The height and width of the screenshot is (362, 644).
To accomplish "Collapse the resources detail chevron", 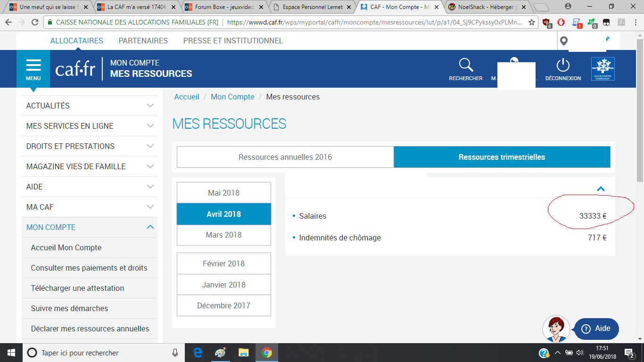I will pos(601,189).
